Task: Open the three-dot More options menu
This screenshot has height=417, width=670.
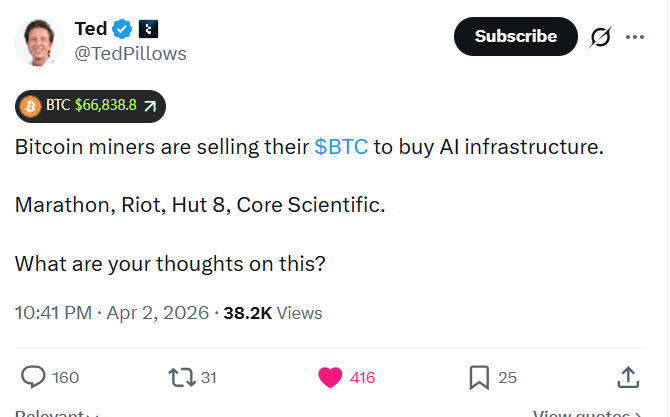Action: pyautogui.click(x=634, y=37)
